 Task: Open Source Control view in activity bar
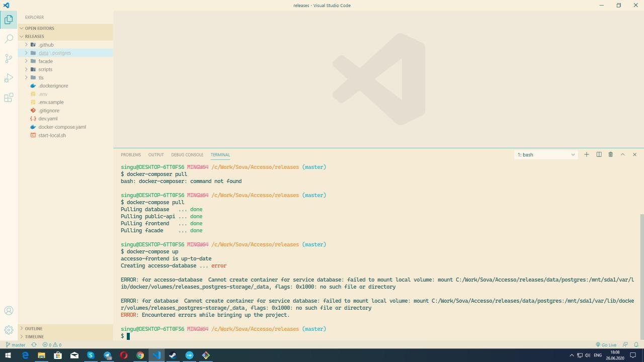click(9, 58)
